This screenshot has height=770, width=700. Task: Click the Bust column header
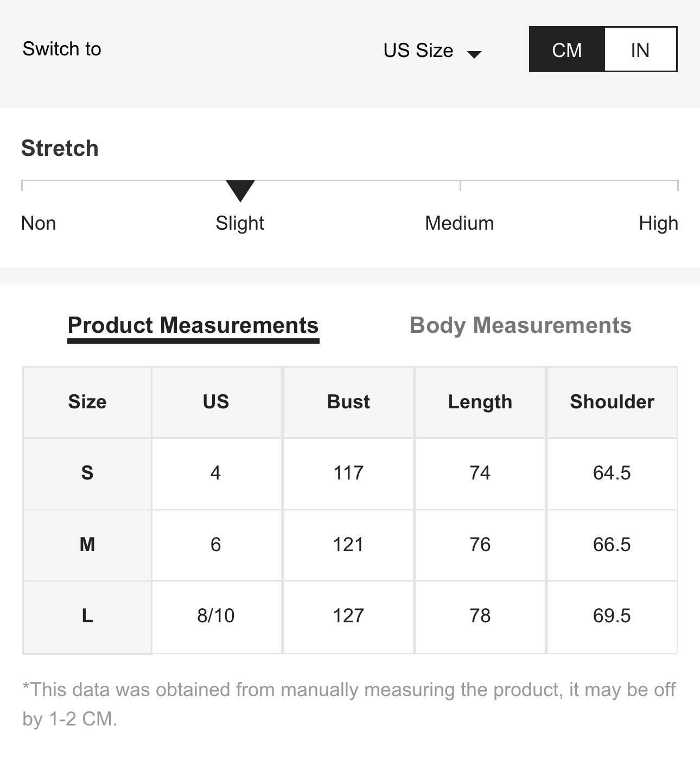(348, 402)
